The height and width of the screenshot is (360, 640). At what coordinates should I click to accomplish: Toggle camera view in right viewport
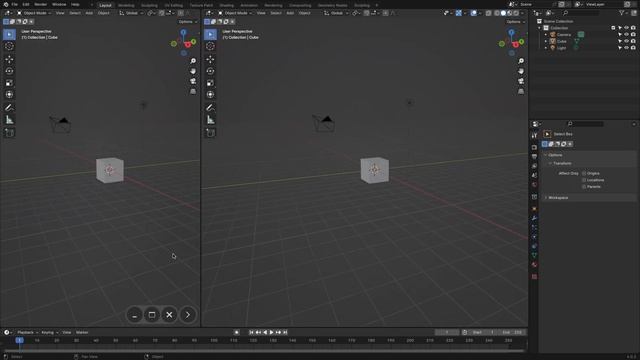[x=521, y=81]
